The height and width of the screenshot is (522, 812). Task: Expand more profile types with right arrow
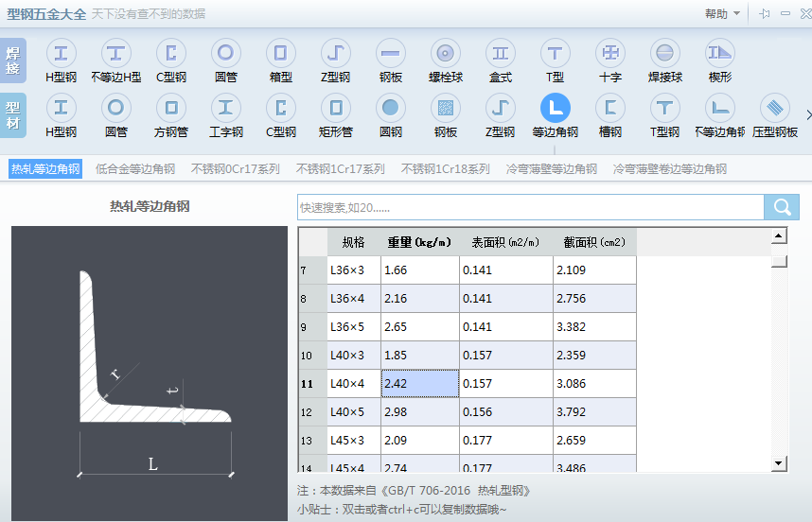click(808, 114)
